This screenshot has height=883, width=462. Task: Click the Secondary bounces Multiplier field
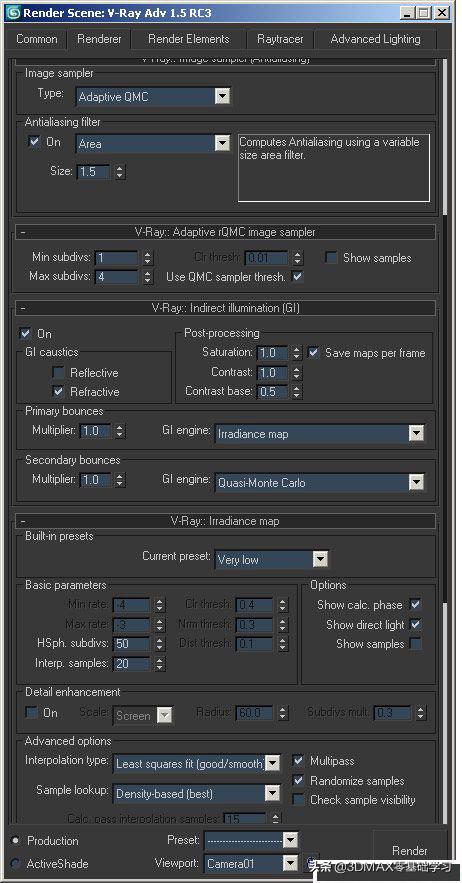[x=96, y=480]
